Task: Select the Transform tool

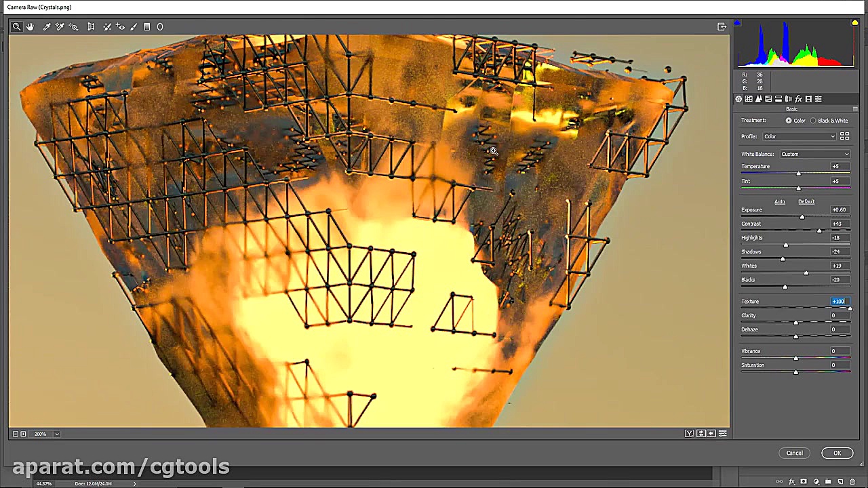Action: pyautogui.click(x=91, y=27)
